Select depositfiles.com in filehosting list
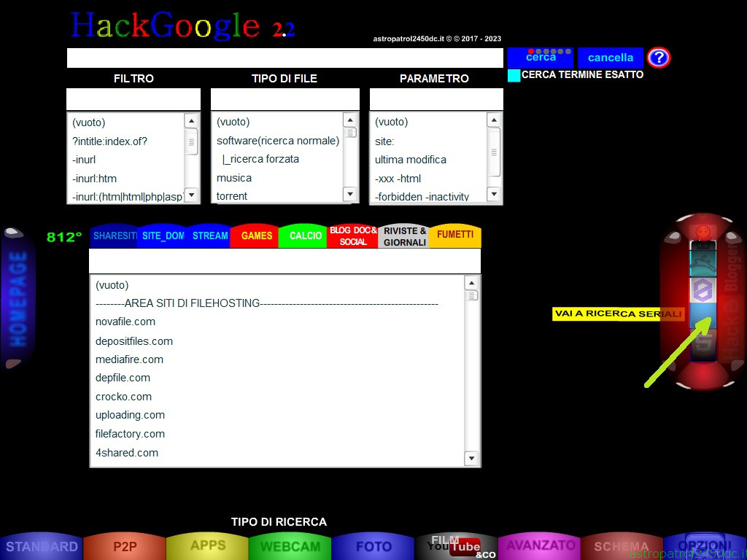This screenshot has width=747, height=560. coord(134,341)
